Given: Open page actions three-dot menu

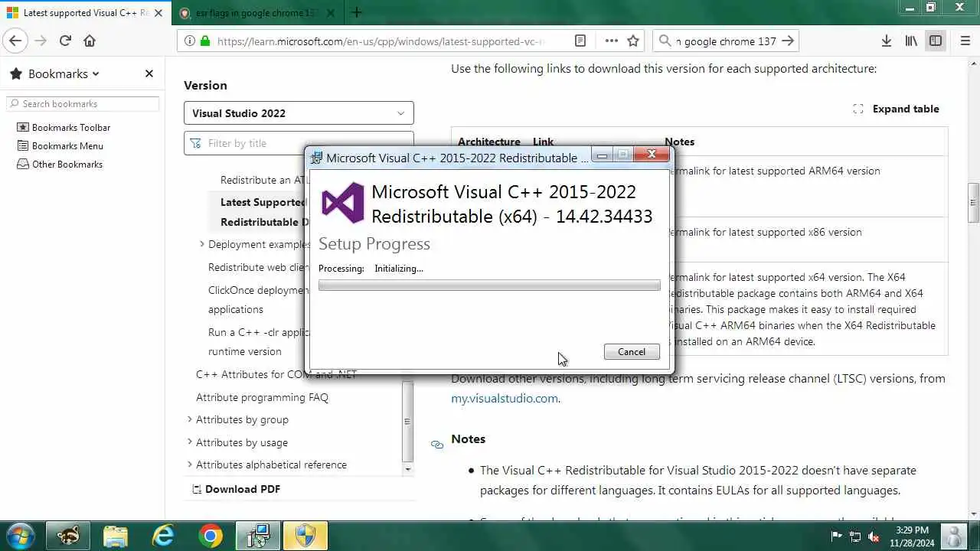Looking at the screenshot, I should [x=611, y=41].
